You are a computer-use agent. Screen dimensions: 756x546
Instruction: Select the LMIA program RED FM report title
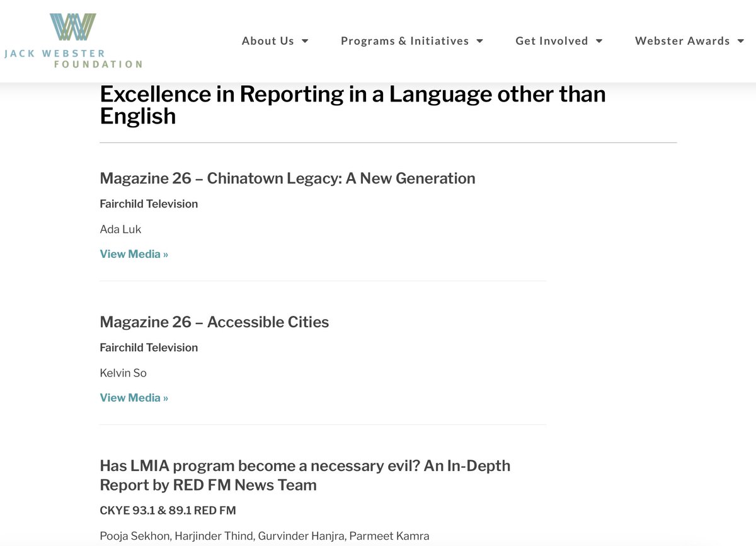click(305, 475)
